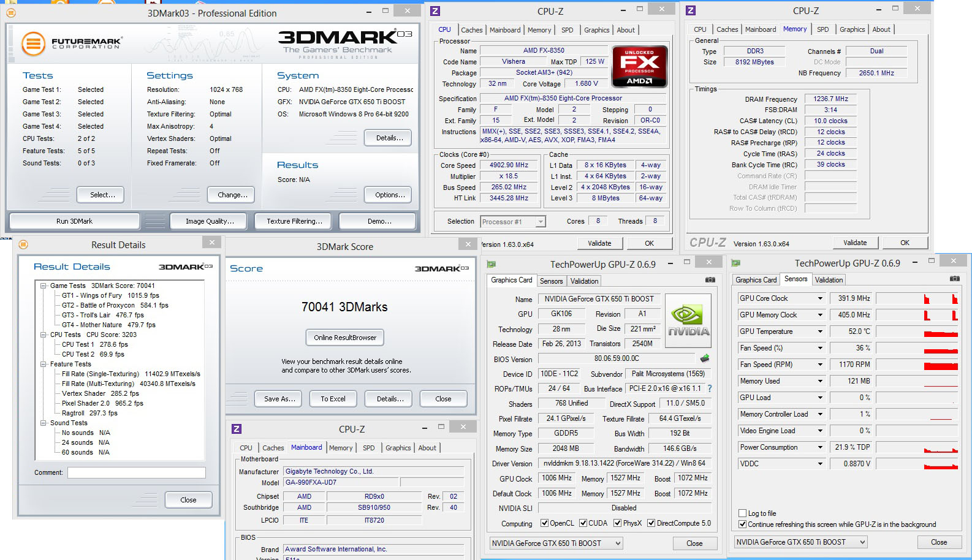972x560 pixels.
Task: Toggle the CUDA checkbox
Action: coord(583,523)
